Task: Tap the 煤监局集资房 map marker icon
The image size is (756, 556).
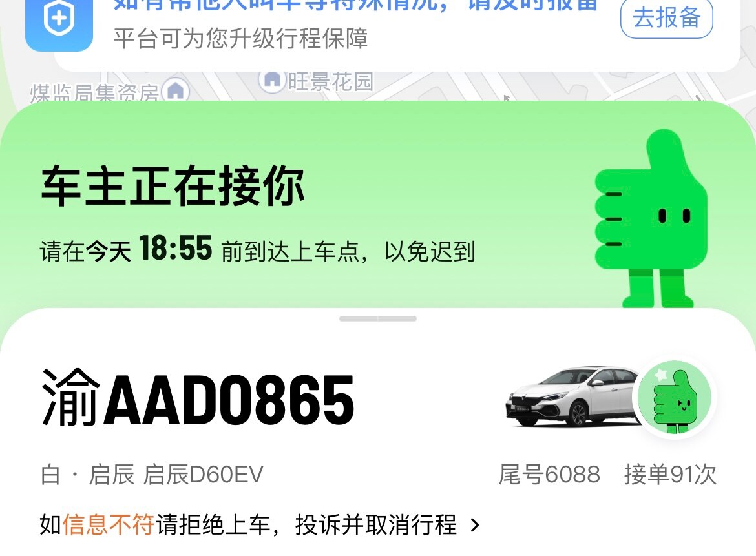Action: pos(176,90)
